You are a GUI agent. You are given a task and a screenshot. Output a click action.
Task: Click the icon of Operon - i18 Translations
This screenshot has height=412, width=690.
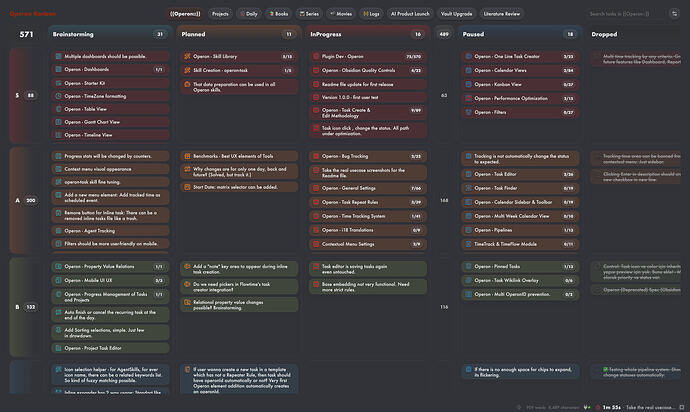[316, 230]
